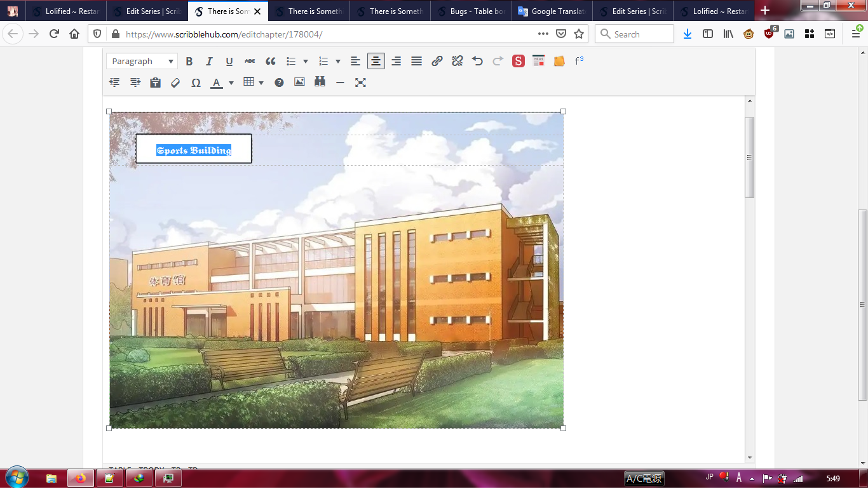868x501 pixels.
Task: Toggle bold formatting
Action: 189,60
